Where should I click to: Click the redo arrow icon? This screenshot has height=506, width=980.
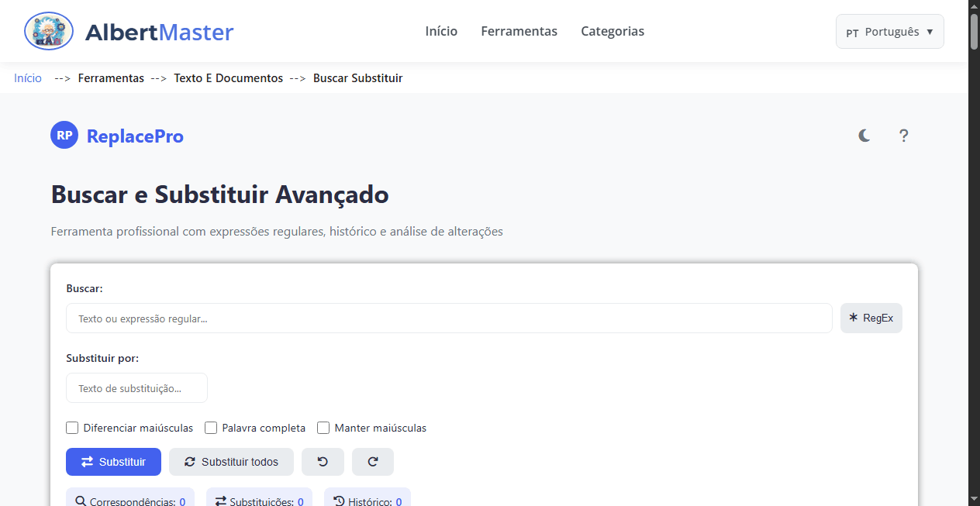click(x=373, y=461)
